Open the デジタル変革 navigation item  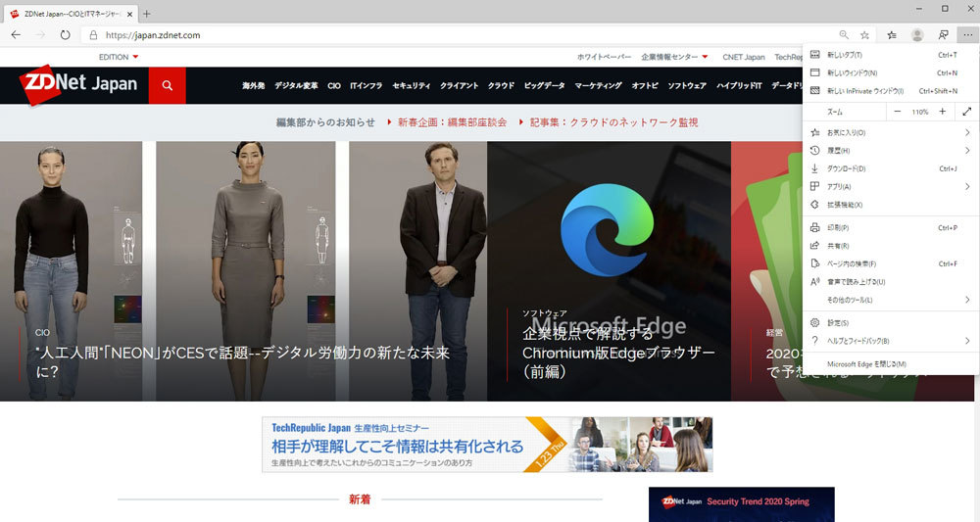tap(296, 85)
